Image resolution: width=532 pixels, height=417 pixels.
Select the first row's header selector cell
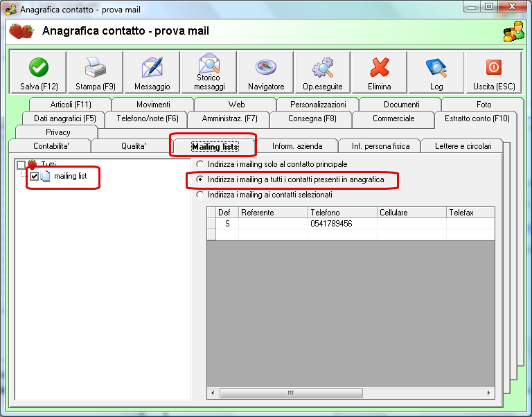pyautogui.click(x=211, y=224)
